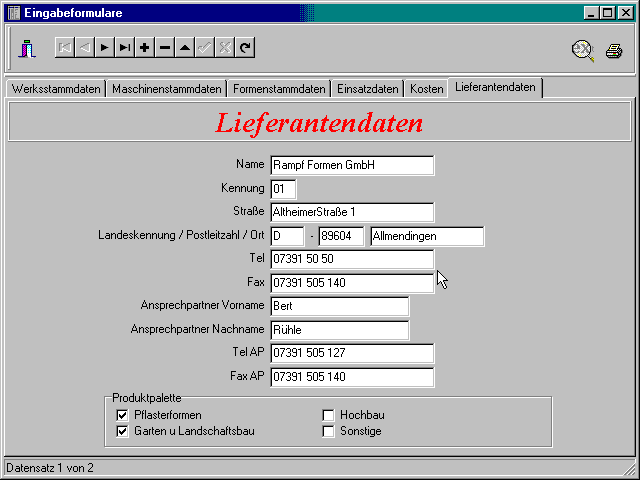The width and height of the screenshot is (640, 480).
Task: Refresh data using the navigator refresh button
Action: coord(245,47)
